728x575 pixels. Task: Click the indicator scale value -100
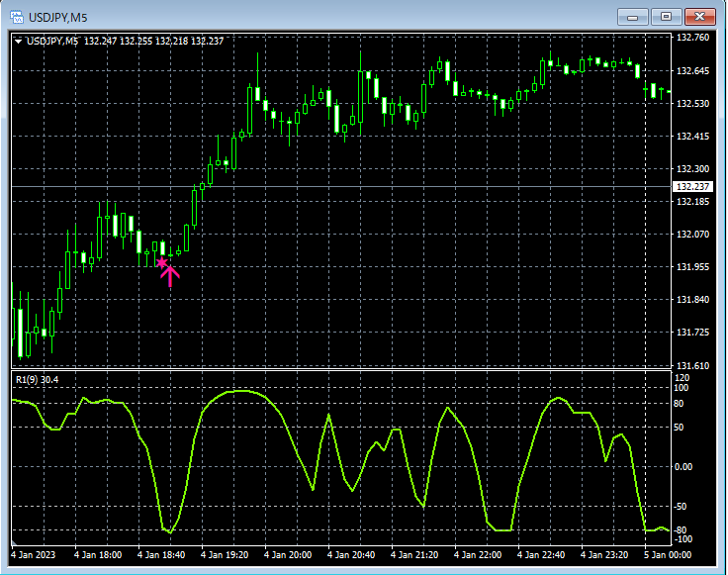[x=682, y=539]
